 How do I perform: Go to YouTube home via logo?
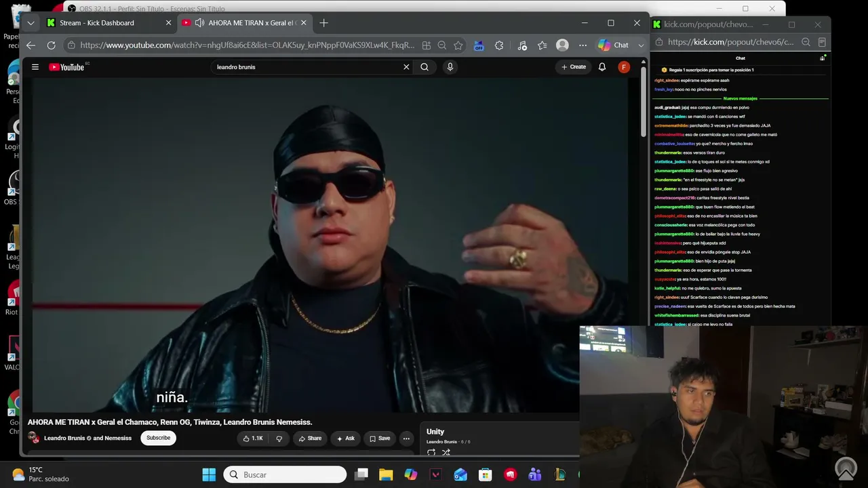(66, 67)
